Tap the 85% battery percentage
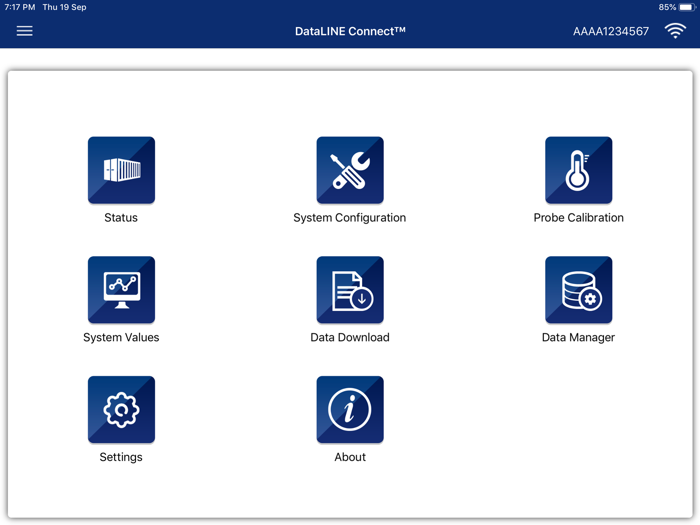Screen dimensions: 700x525 [667, 7]
